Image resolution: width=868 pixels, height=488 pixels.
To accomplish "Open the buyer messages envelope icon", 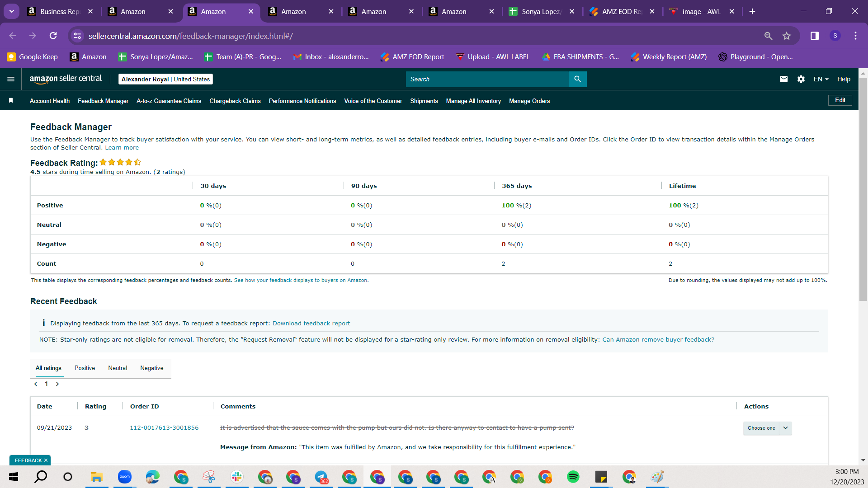I will click(784, 79).
